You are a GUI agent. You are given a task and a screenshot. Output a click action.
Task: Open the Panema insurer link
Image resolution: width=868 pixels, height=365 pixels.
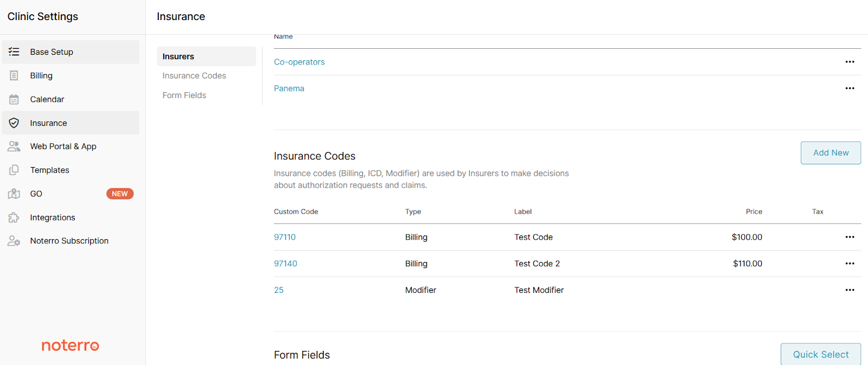click(289, 88)
